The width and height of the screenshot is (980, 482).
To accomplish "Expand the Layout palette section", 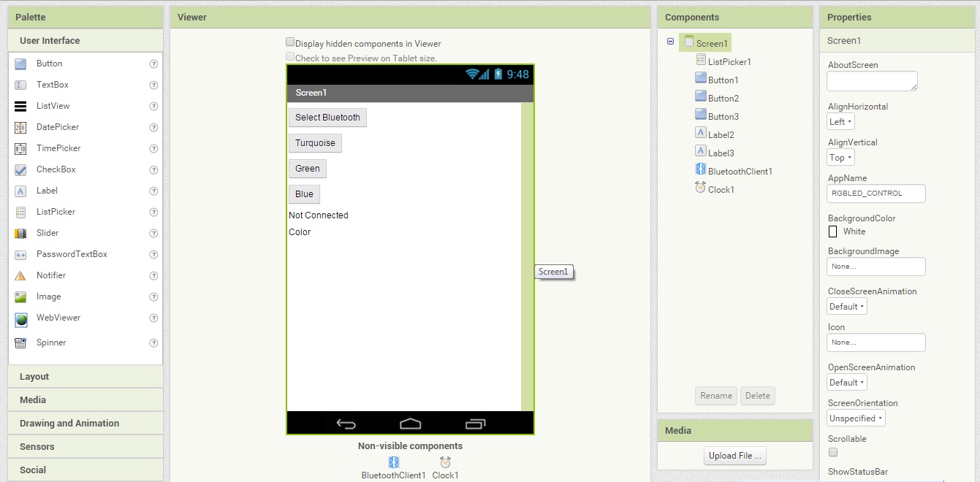I will pos(86,377).
